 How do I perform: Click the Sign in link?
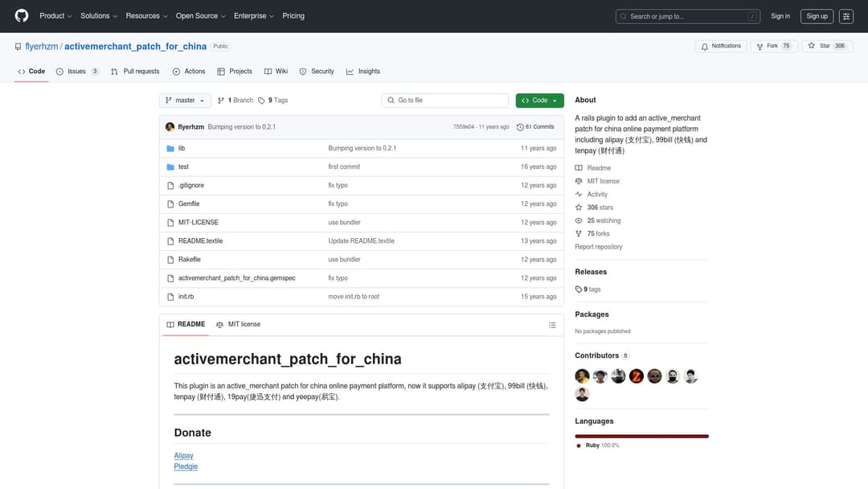pyautogui.click(x=780, y=16)
